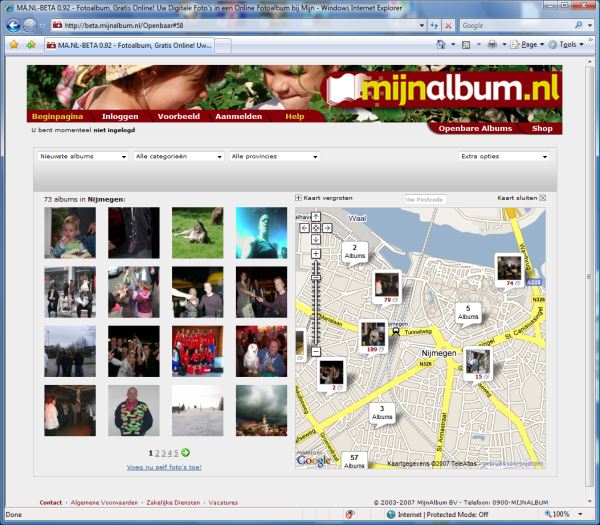Go to page 5 of albums

(176, 453)
